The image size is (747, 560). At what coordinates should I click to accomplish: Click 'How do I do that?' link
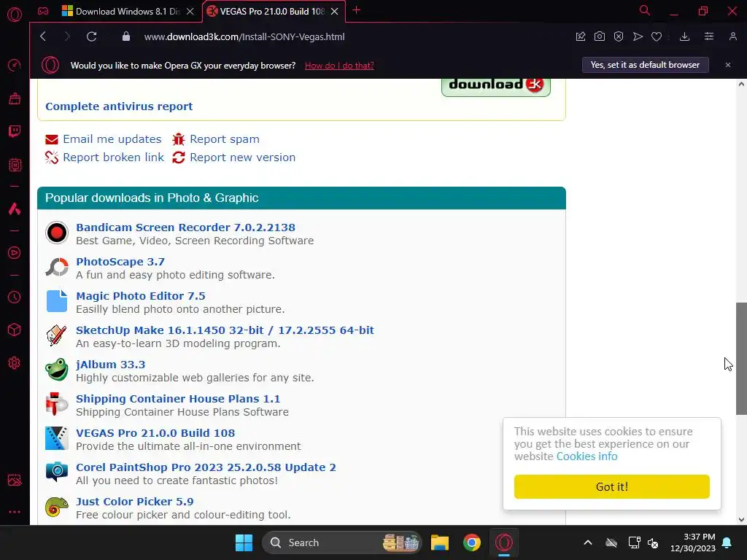tap(339, 65)
